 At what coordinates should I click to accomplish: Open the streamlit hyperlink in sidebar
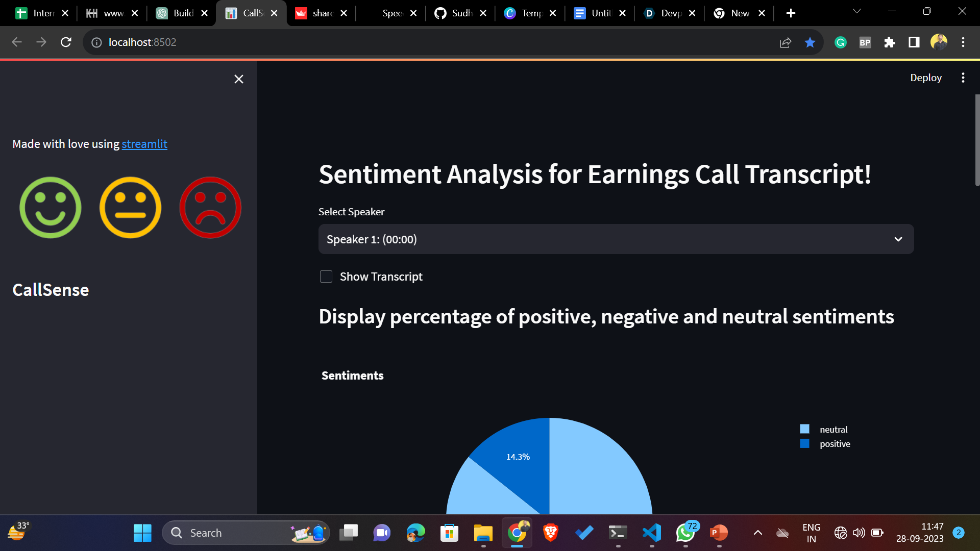coord(144,144)
